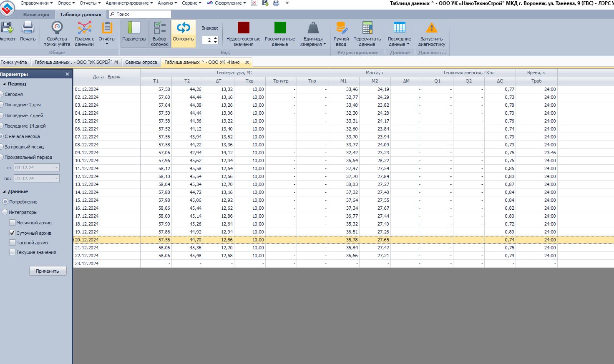This screenshot has height=364, width=614.
Task: Open Единицы измерения weight icon
Action: [313, 28]
